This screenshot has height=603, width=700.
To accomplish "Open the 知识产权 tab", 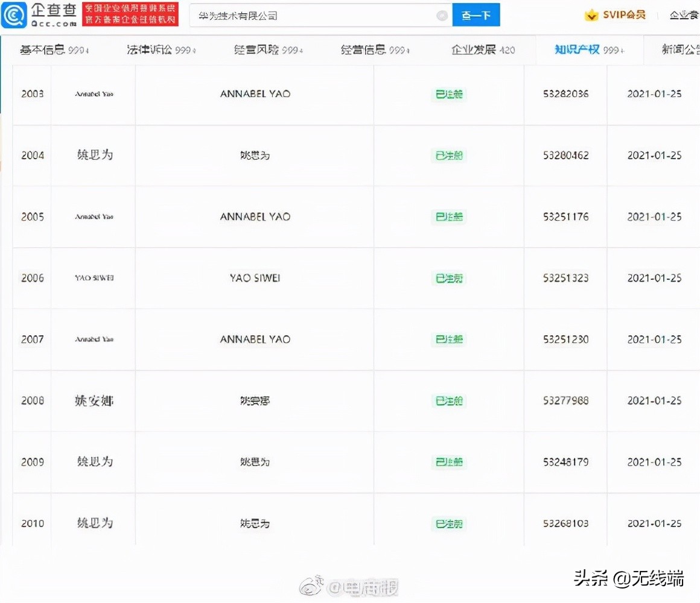I will point(590,49).
